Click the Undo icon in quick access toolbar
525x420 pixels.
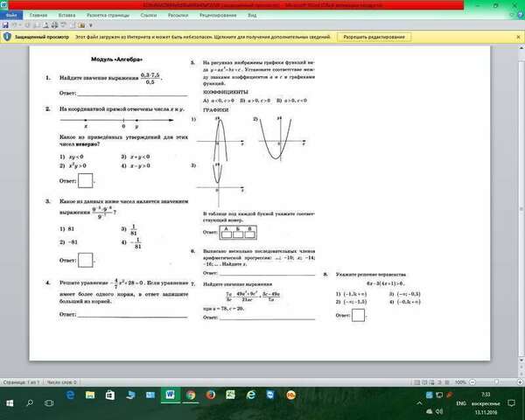click(15, 25)
